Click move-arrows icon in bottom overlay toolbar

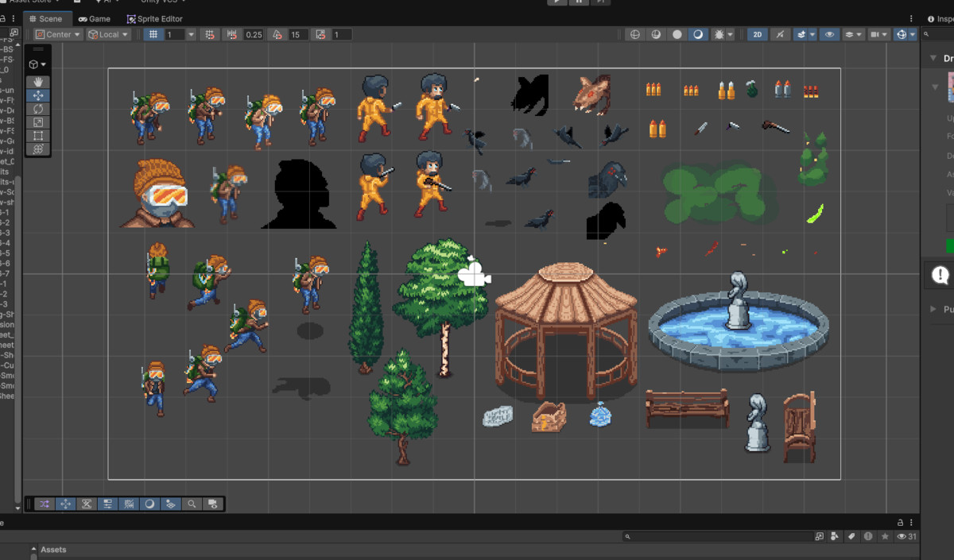click(x=66, y=504)
